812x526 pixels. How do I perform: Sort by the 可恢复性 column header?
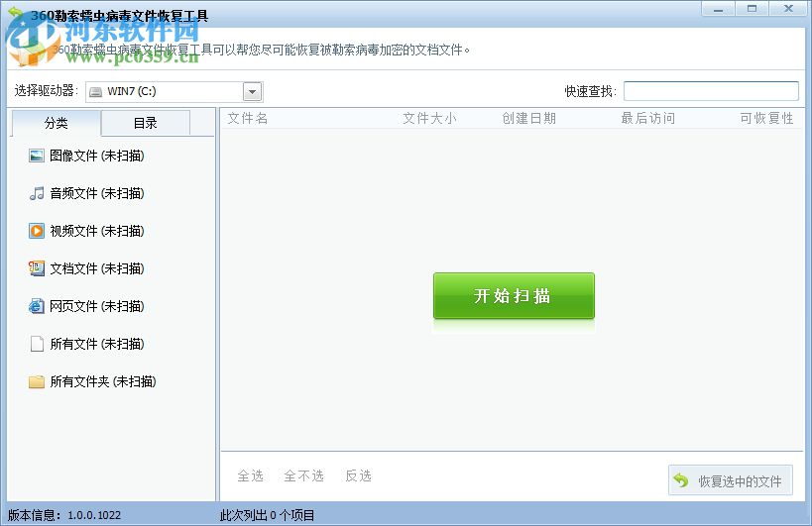[766, 119]
